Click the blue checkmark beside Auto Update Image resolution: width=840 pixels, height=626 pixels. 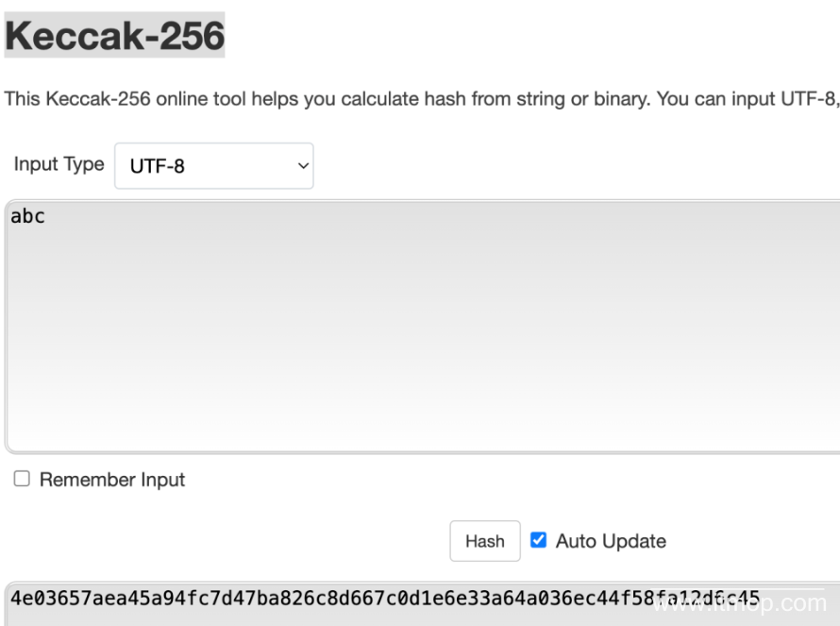pos(538,541)
